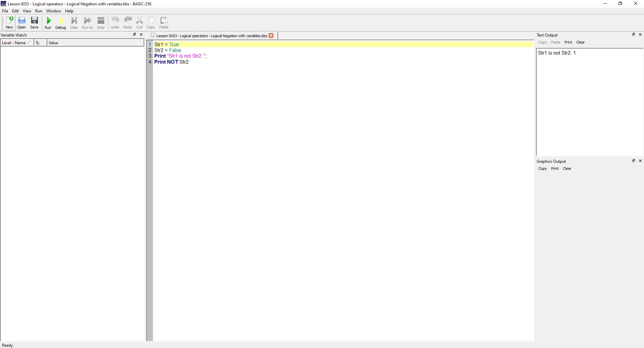
Task: Open the File menu
Action: (5, 11)
